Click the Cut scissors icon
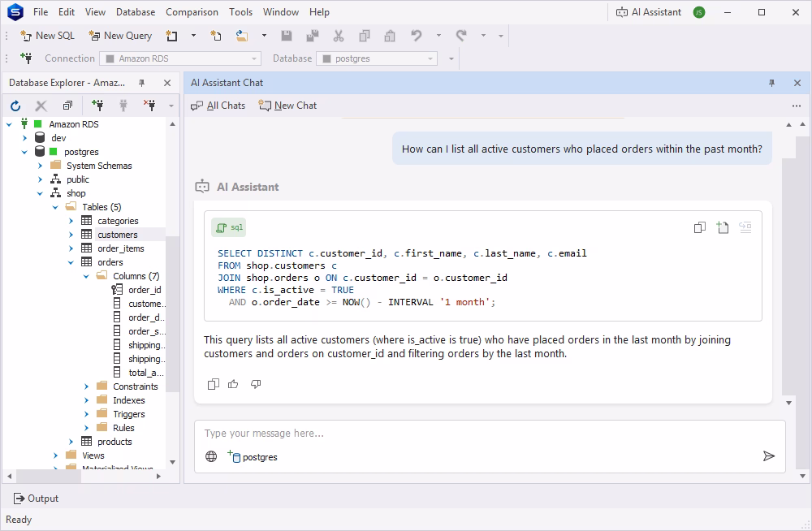This screenshot has height=531, width=812. (339, 36)
